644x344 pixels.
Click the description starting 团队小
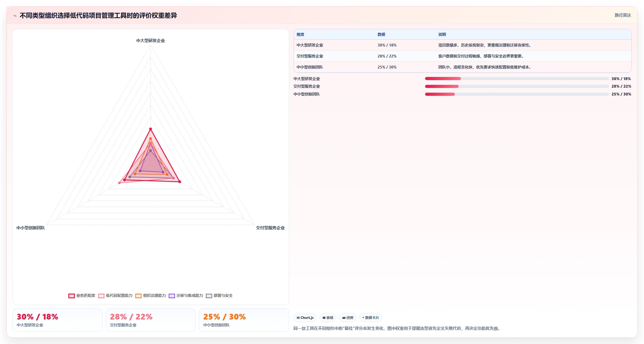point(485,67)
